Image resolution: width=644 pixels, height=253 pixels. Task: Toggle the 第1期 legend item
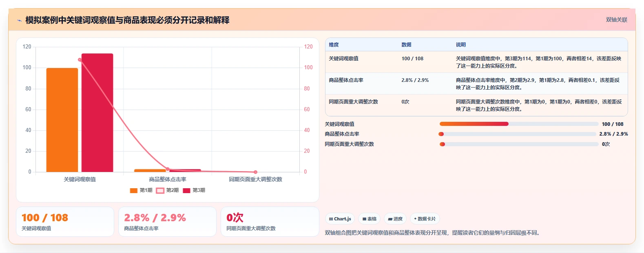point(141,190)
